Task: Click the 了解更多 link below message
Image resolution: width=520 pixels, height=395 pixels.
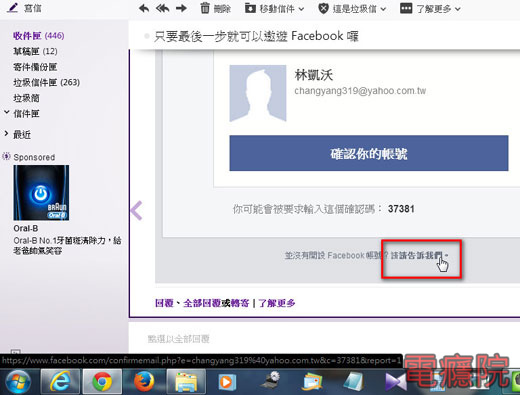Action: (x=277, y=303)
